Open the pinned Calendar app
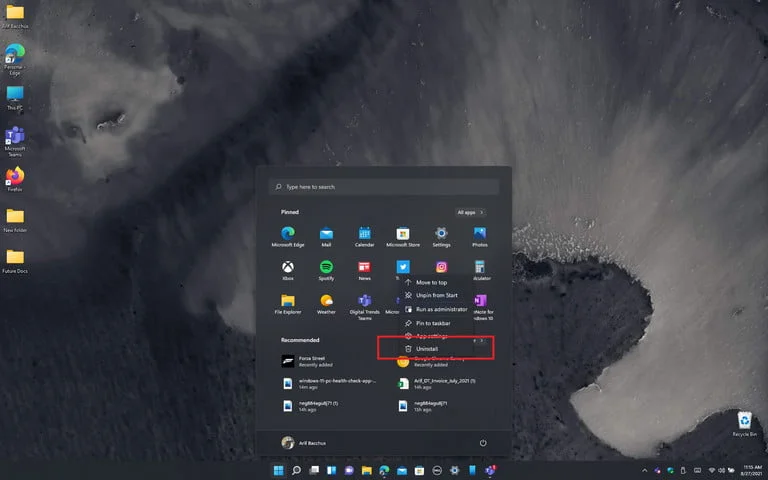The width and height of the screenshot is (768, 480). (364, 237)
